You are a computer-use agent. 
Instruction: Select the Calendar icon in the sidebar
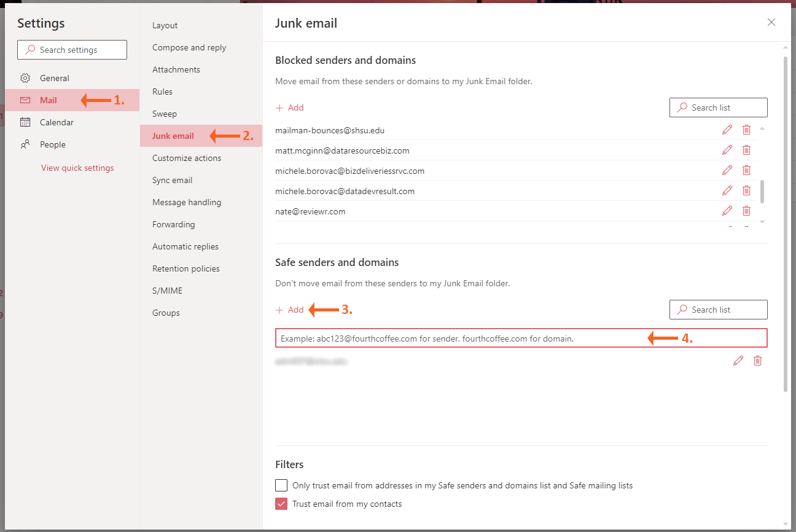[25, 122]
